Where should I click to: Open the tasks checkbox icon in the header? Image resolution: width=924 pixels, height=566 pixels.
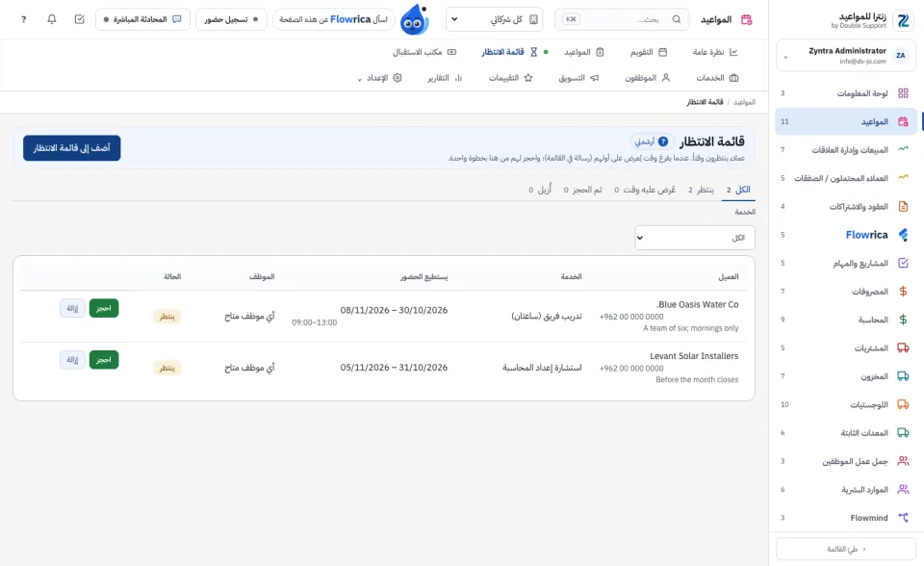80,19
